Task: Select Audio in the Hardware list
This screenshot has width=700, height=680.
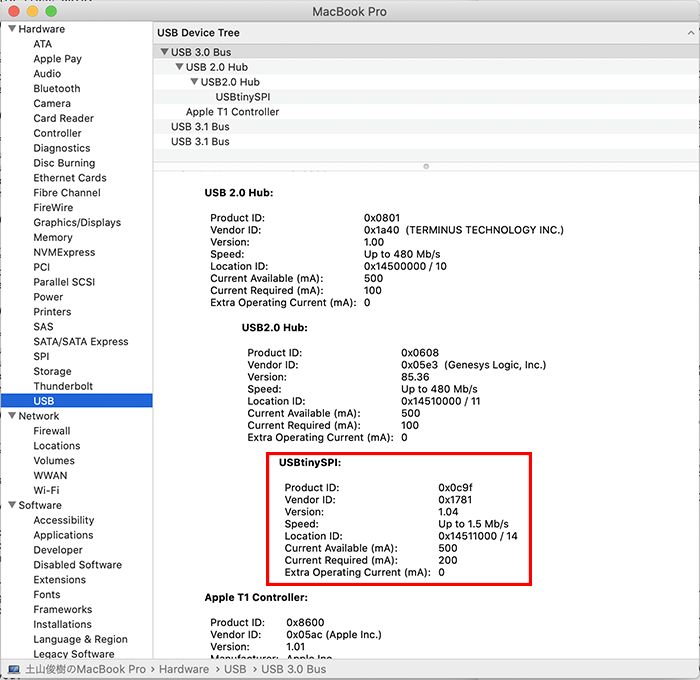Action: 47,74
